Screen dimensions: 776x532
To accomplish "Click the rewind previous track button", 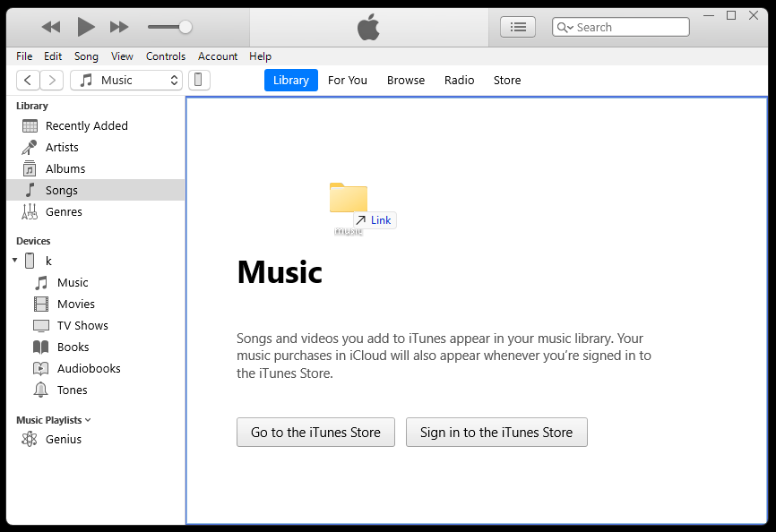I will (51, 27).
